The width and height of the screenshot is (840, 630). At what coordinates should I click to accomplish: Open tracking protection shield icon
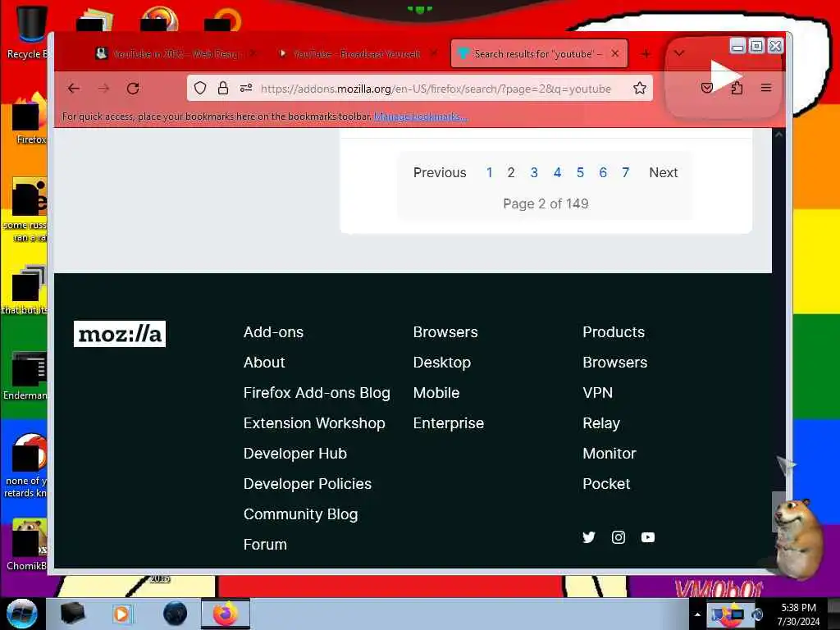click(x=200, y=89)
